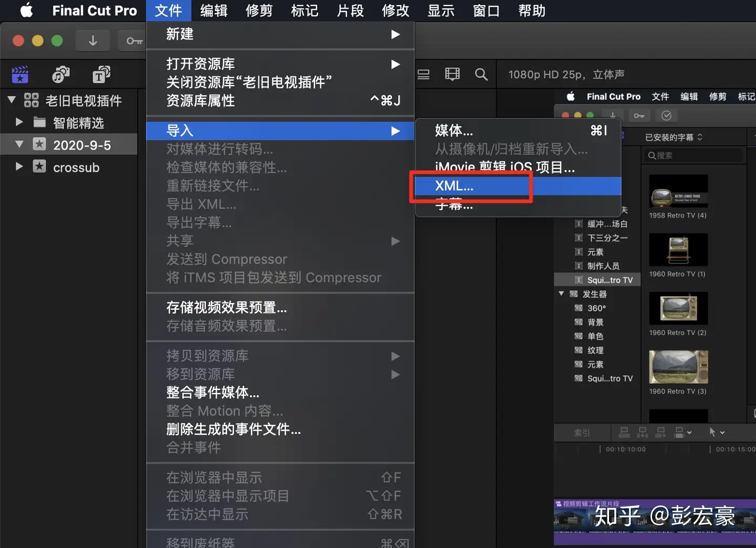Click the import media arrow button in toolbar
This screenshot has width=756, height=548.
tap(93, 40)
